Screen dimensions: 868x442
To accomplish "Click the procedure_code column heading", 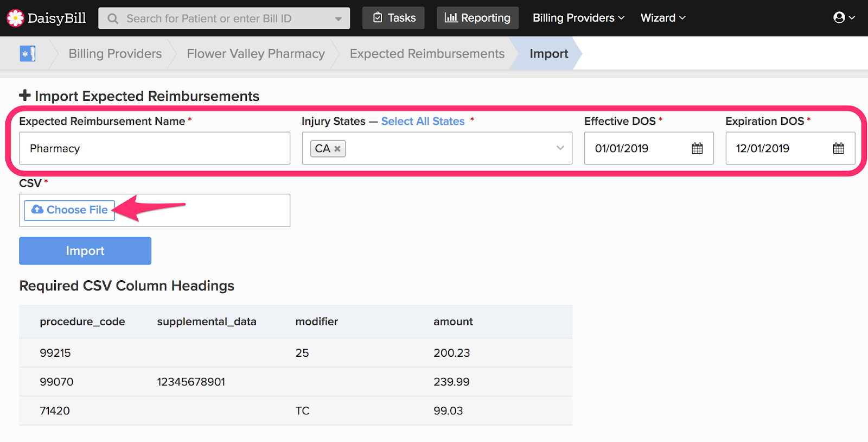I will (82, 321).
